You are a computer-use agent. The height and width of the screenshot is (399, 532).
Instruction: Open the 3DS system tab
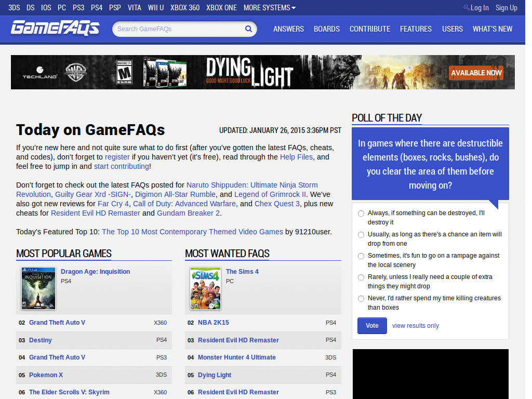pos(14,8)
